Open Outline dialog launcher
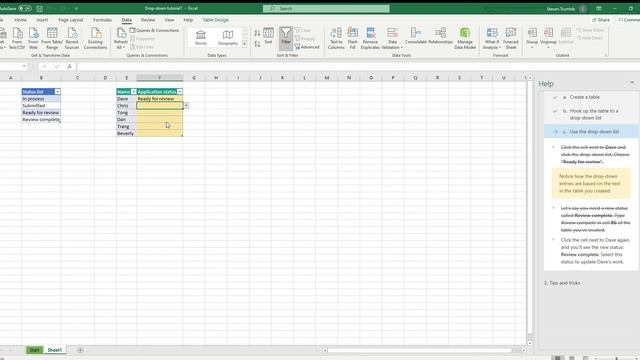Viewport: 640px width, 360px height. coord(606,55)
